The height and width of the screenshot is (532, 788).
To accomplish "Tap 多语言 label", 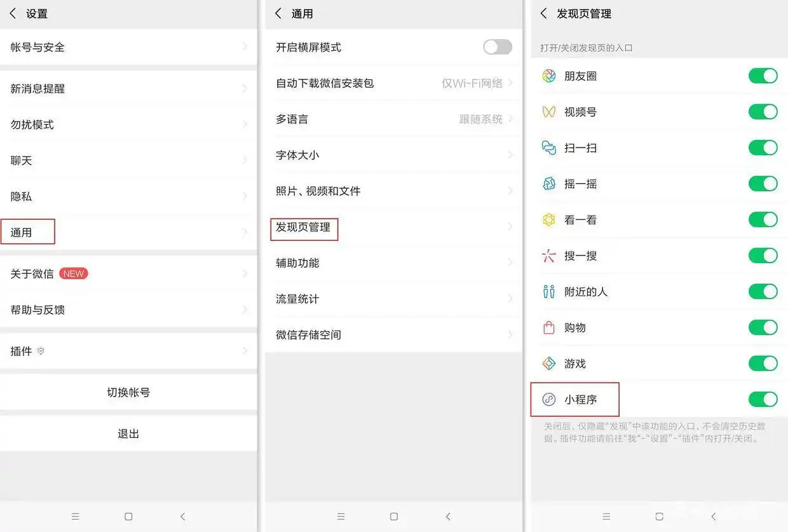I will tap(292, 119).
